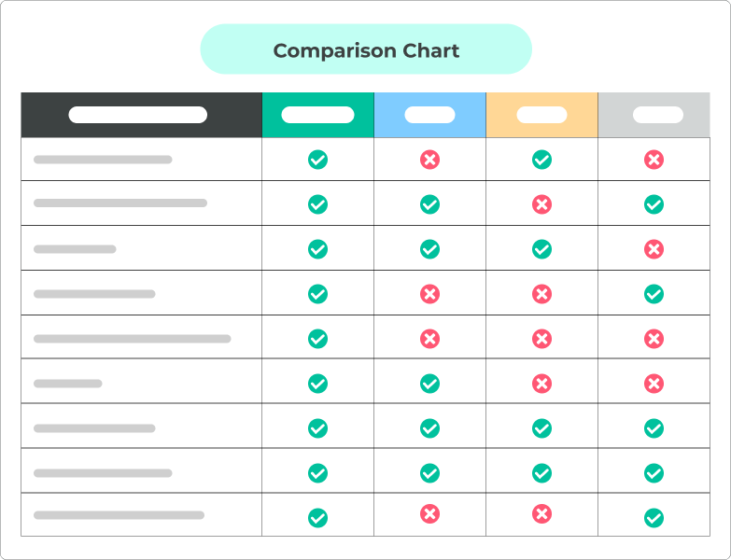Select the orange column header

(x=541, y=115)
